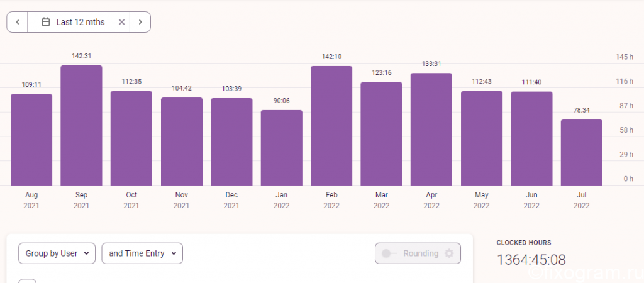644x283 pixels.
Task: Tick the checkbox below Group by User
Action: [28, 281]
